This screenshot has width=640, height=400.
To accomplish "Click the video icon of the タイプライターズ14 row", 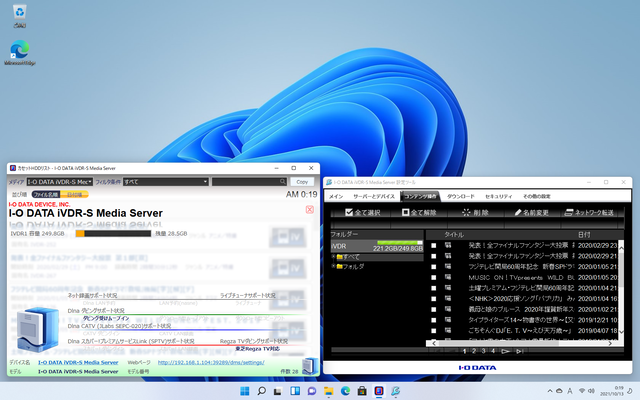I will pos(448,320).
